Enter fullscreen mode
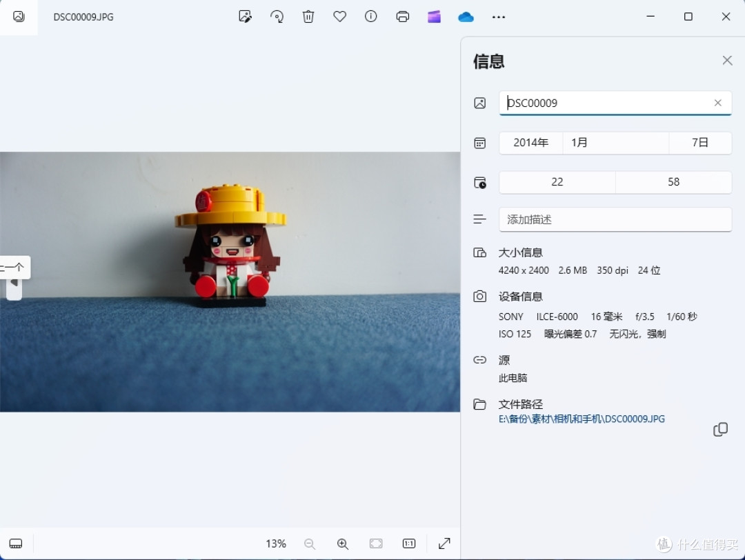 tap(444, 543)
